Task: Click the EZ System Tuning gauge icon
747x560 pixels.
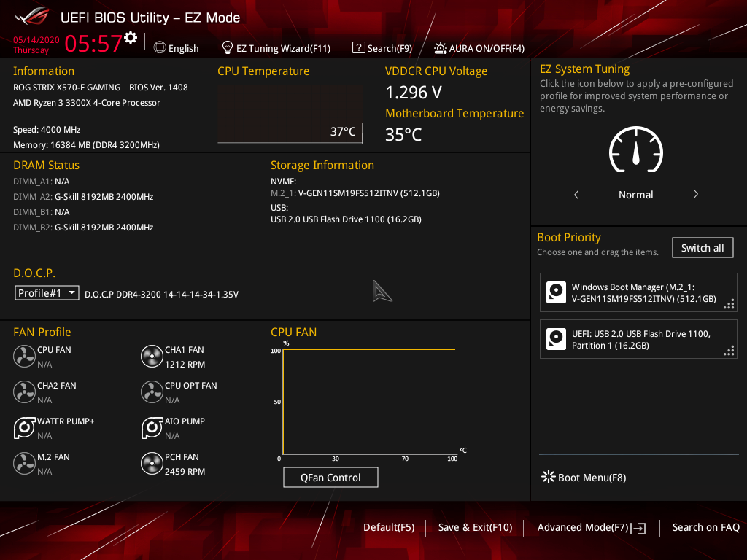Action: pos(636,149)
